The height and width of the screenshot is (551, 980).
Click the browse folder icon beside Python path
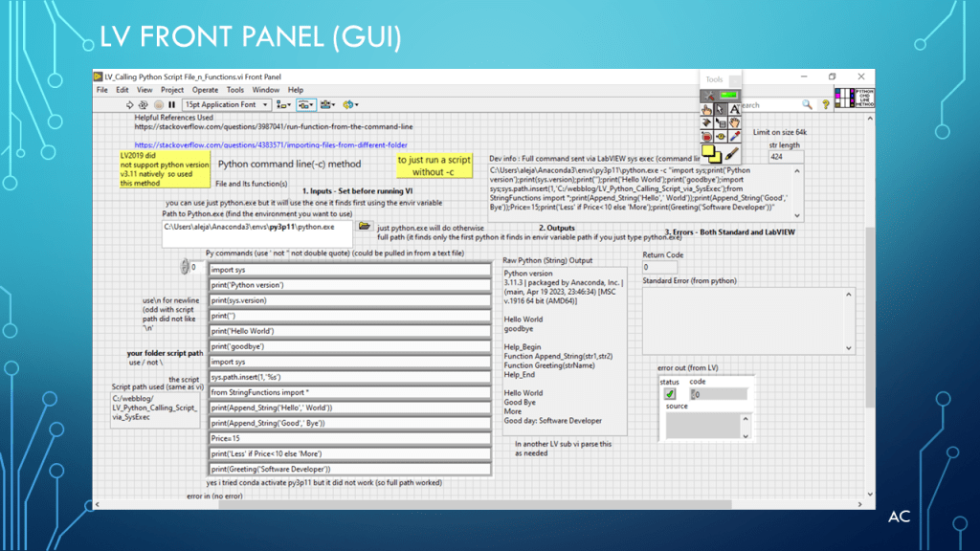364,227
